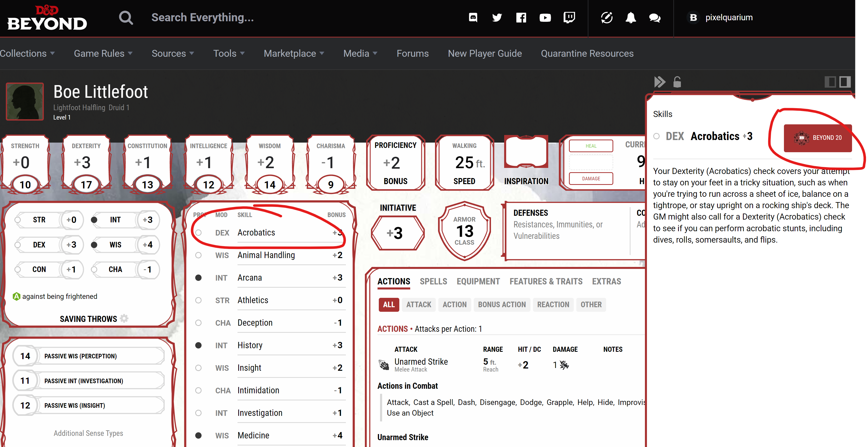Viewport: 868px width, 447px height.
Task: Click the search magnifying glass icon
Action: point(126,17)
